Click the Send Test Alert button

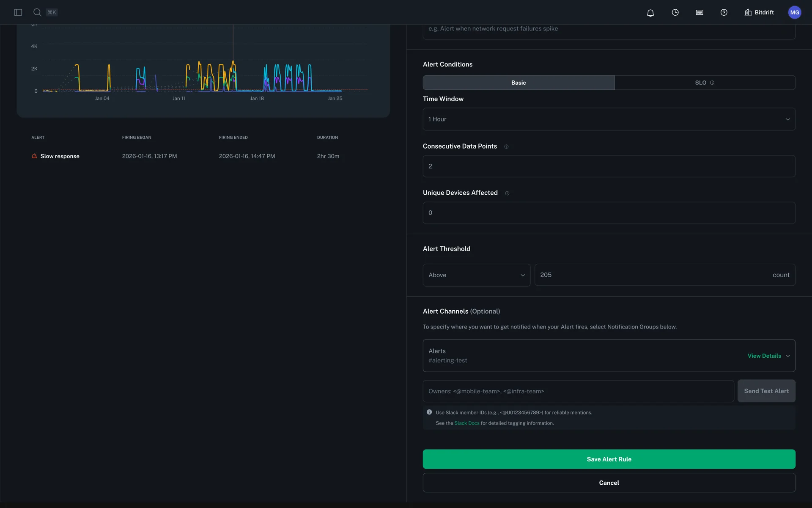(x=766, y=391)
